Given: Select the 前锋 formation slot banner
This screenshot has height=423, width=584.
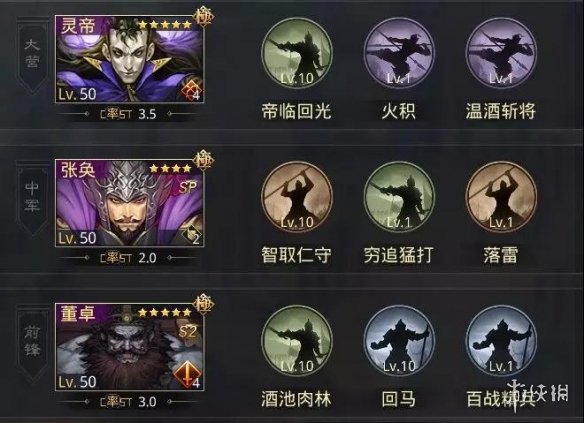Looking at the screenshot, I should (x=32, y=341).
